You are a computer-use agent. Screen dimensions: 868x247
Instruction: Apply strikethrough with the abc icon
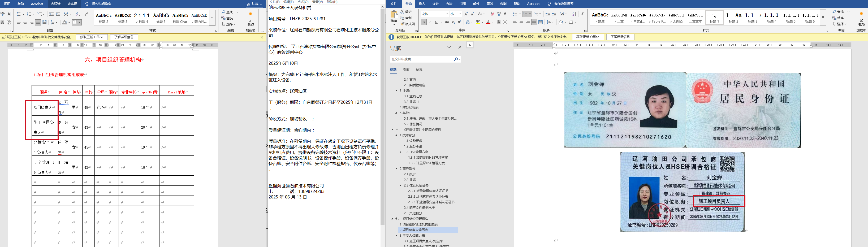pyautogui.click(x=447, y=22)
